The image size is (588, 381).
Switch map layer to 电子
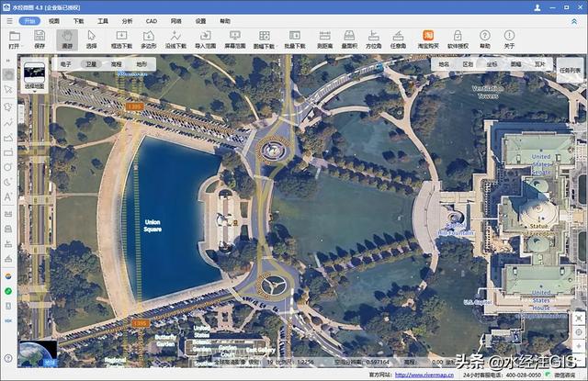(x=66, y=65)
